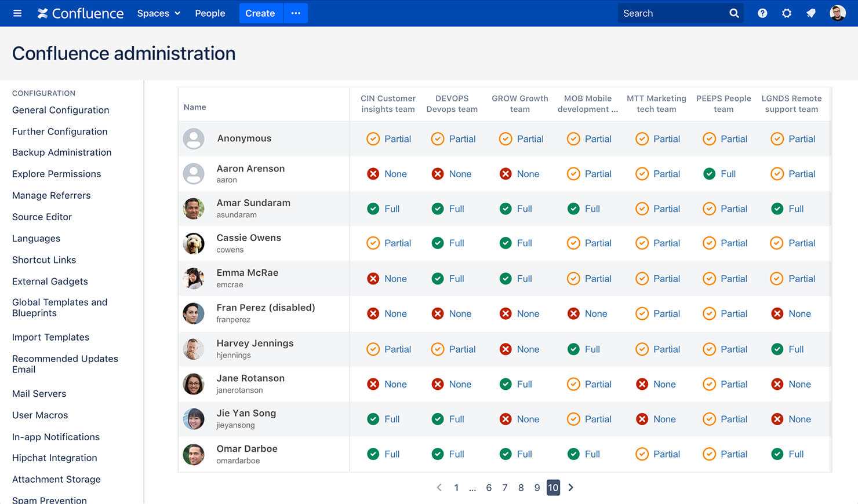
Task: Click Amar Sundaram's DEVOPS Full check icon
Action: (438, 209)
